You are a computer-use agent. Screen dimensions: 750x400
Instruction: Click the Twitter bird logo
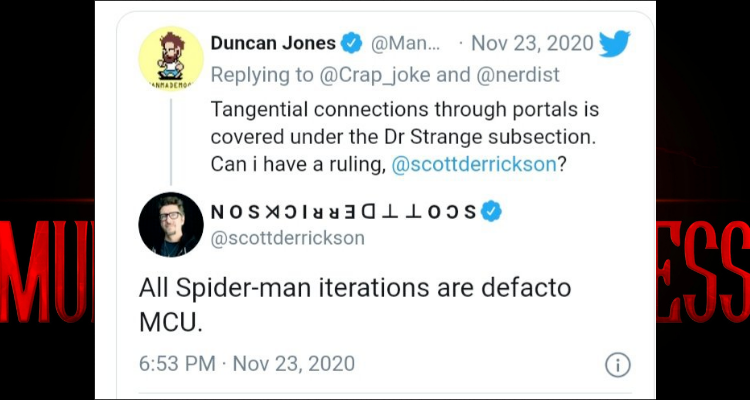pos(616,43)
